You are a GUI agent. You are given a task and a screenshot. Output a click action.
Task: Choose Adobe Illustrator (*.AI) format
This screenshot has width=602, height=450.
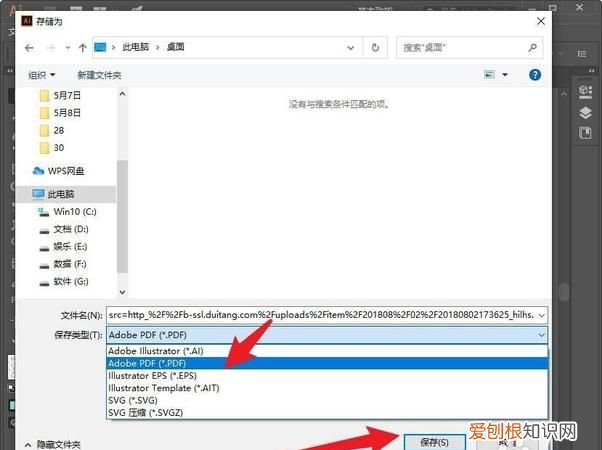click(327, 351)
